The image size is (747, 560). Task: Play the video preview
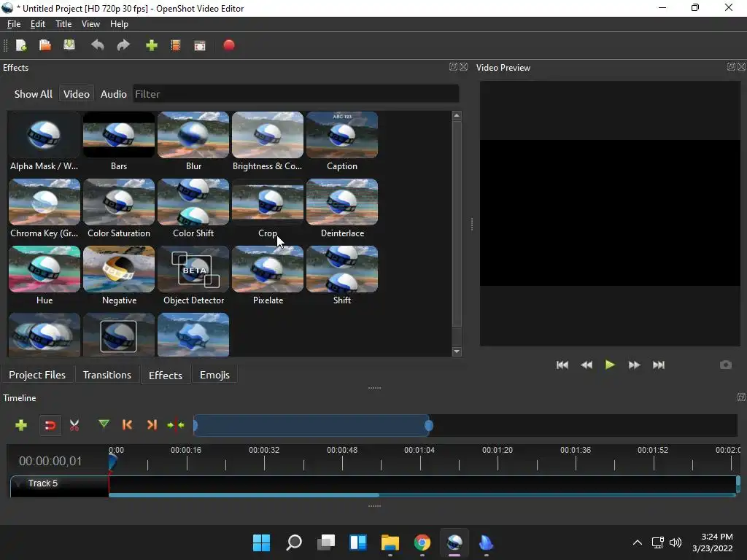click(x=610, y=365)
